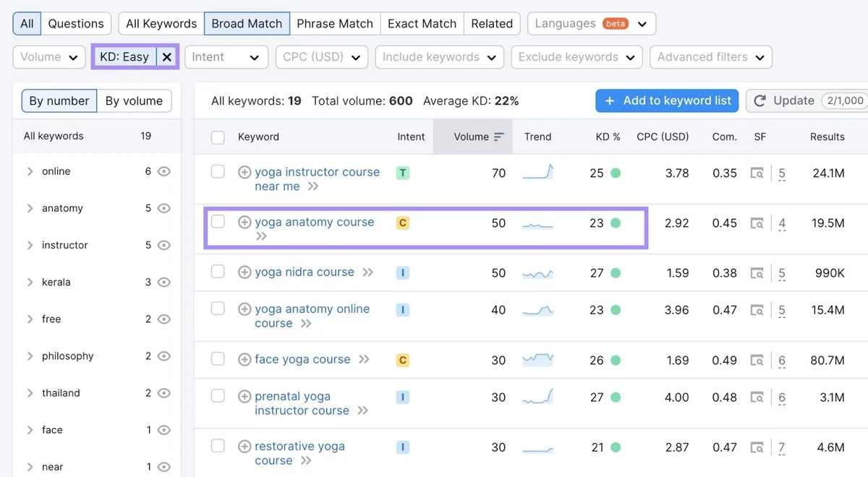Check the box for yoga instructor course near me

coord(218,171)
